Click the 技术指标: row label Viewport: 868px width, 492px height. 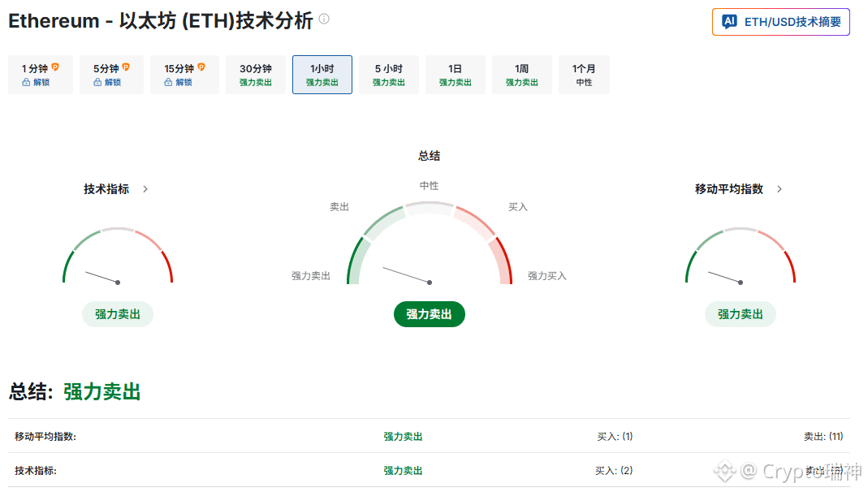coord(36,471)
